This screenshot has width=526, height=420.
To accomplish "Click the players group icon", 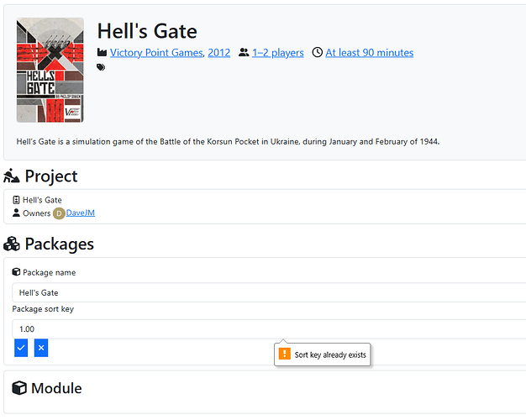I will (x=244, y=53).
